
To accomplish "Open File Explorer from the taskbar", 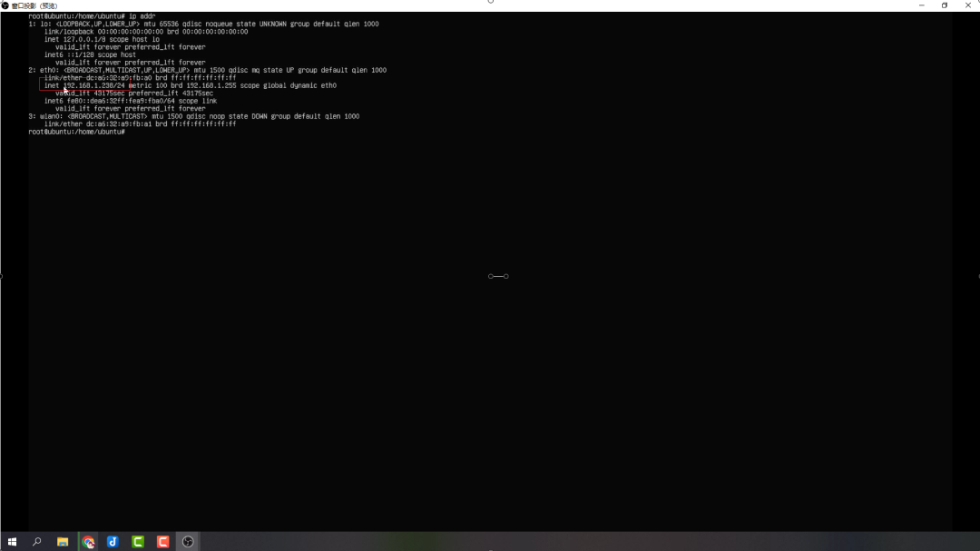I will (x=63, y=542).
